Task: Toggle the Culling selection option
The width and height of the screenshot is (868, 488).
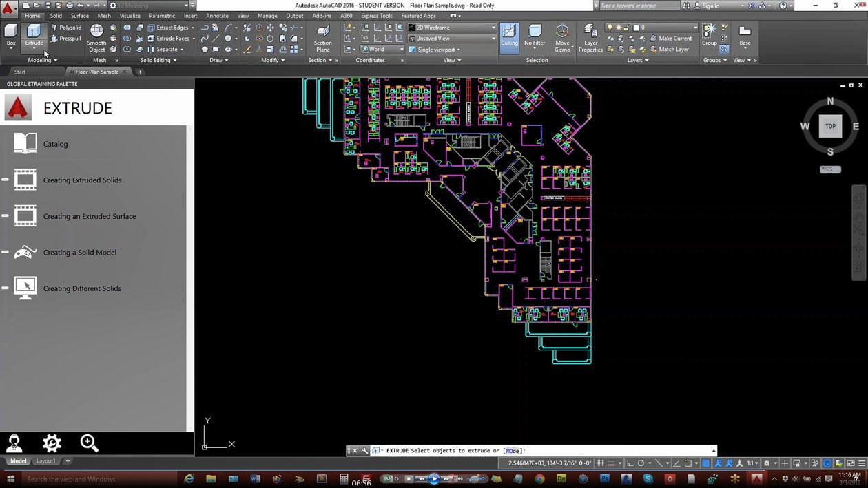Action: tap(509, 36)
